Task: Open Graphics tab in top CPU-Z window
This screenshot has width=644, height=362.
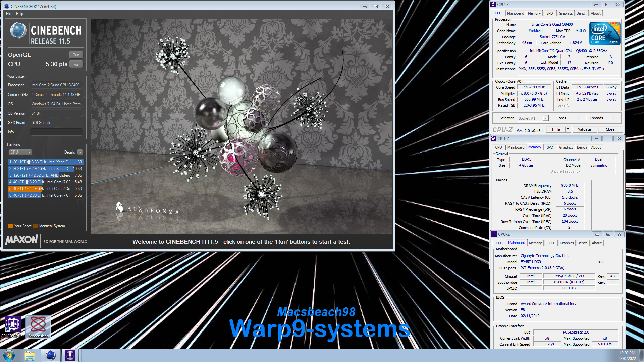Action: pyautogui.click(x=566, y=13)
